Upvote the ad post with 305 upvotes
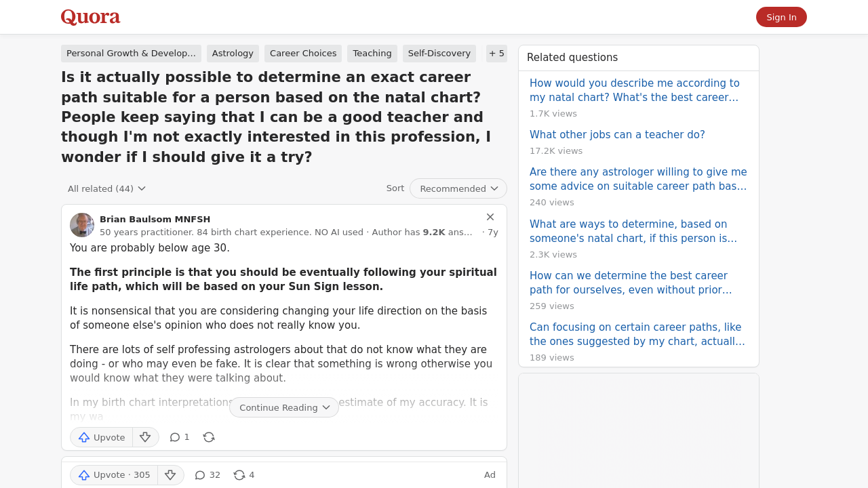The image size is (868, 488). click(x=114, y=475)
